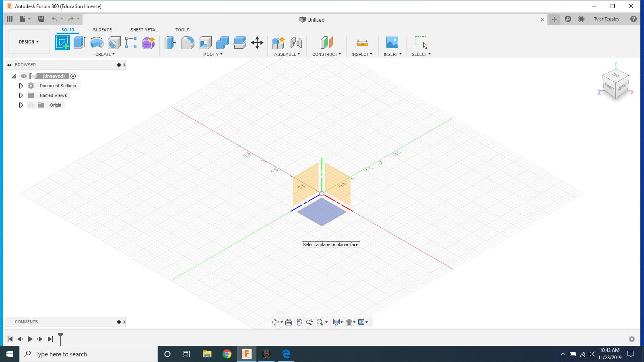This screenshot has width=644, height=362.
Task: Open the Job Status clock icon
Action: pos(581,19)
